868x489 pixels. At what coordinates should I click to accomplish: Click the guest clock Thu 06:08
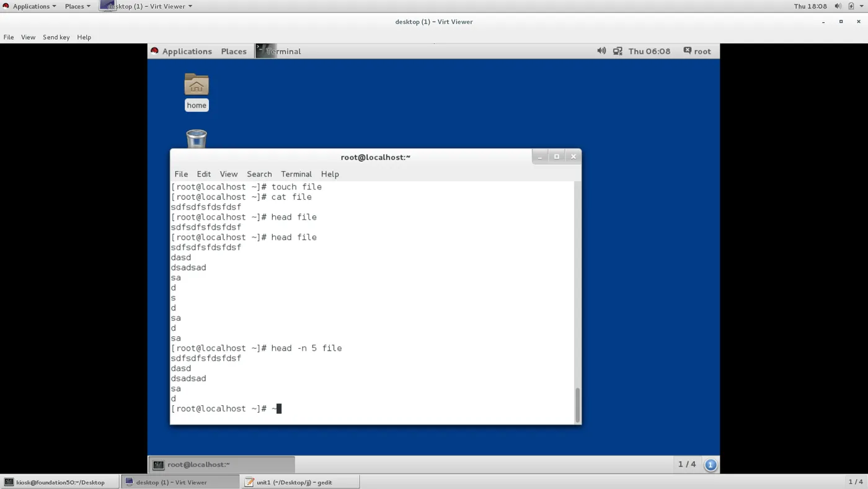tap(649, 51)
